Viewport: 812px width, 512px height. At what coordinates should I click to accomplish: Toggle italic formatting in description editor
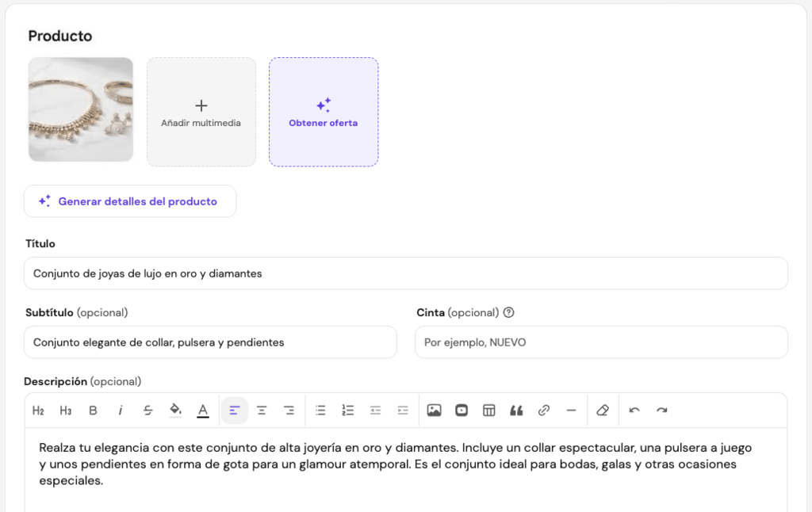coord(121,411)
